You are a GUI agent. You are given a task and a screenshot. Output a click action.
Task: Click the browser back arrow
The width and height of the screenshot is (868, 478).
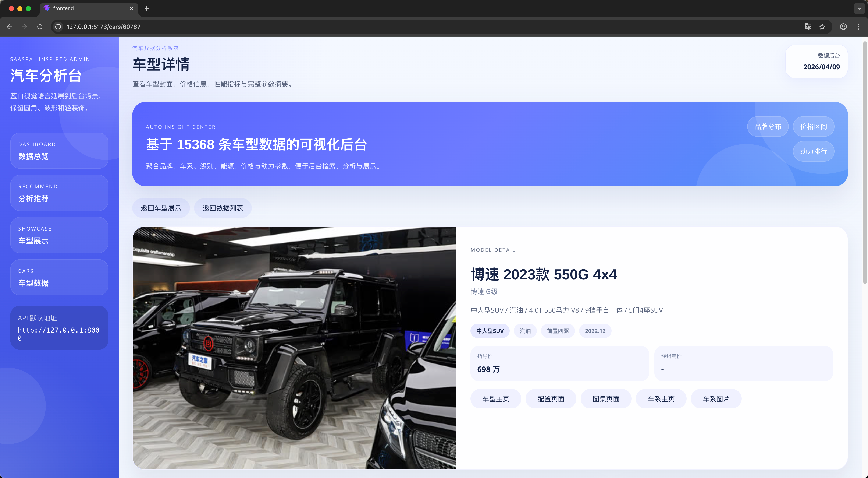[10, 27]
